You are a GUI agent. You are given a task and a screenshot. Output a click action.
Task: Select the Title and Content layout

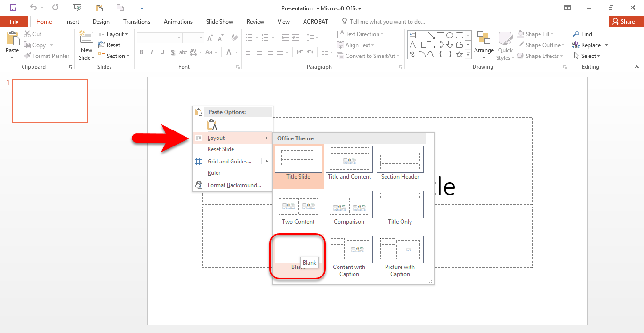tap(349, 163)
